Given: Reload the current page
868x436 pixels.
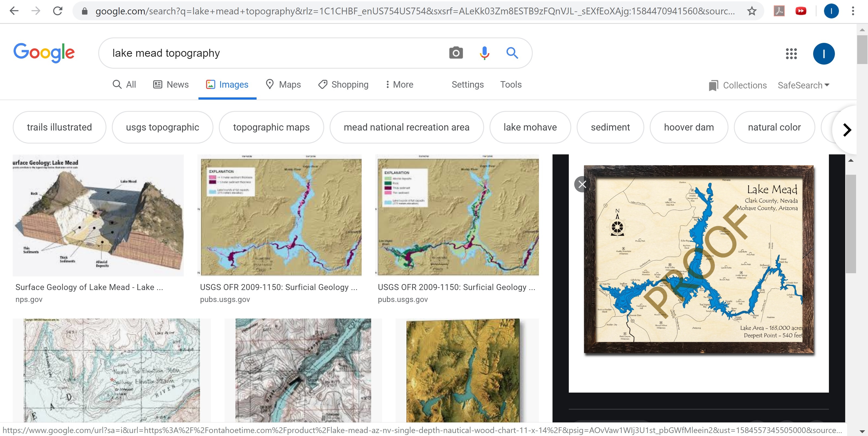Looking at the screenshot, I should (58, 11).
